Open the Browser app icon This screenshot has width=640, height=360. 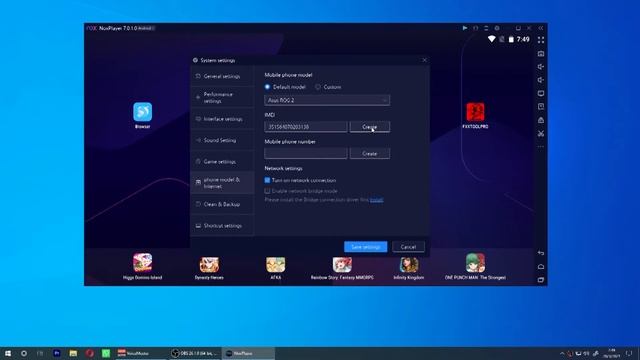(142, 112)
